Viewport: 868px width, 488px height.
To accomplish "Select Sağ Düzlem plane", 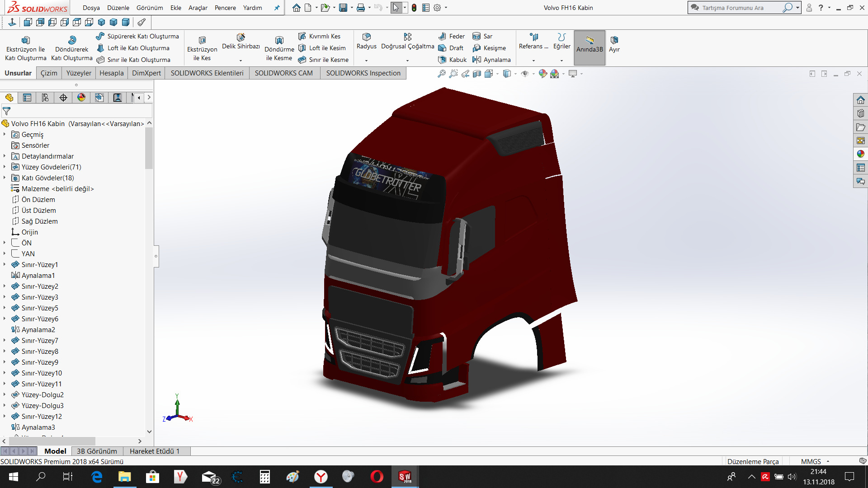I will [x=34, y=221].
